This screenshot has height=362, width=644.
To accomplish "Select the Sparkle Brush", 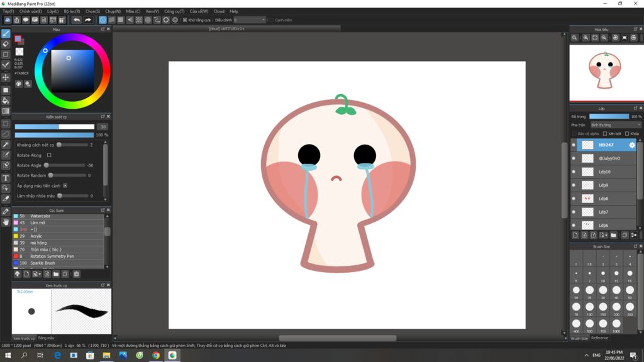I will tap(58, 263).
